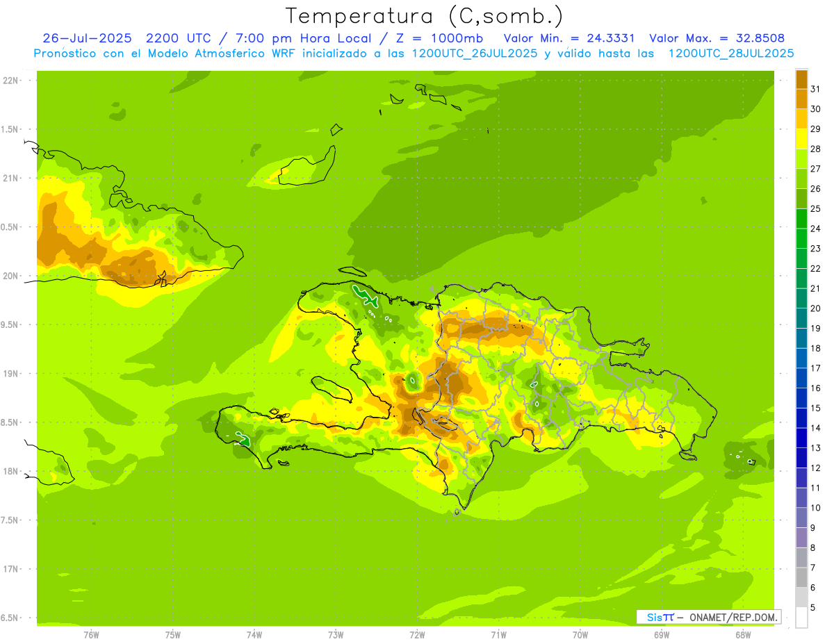Click the "74W" longitude axis label
834x644 pixels.
pos(254,634)
